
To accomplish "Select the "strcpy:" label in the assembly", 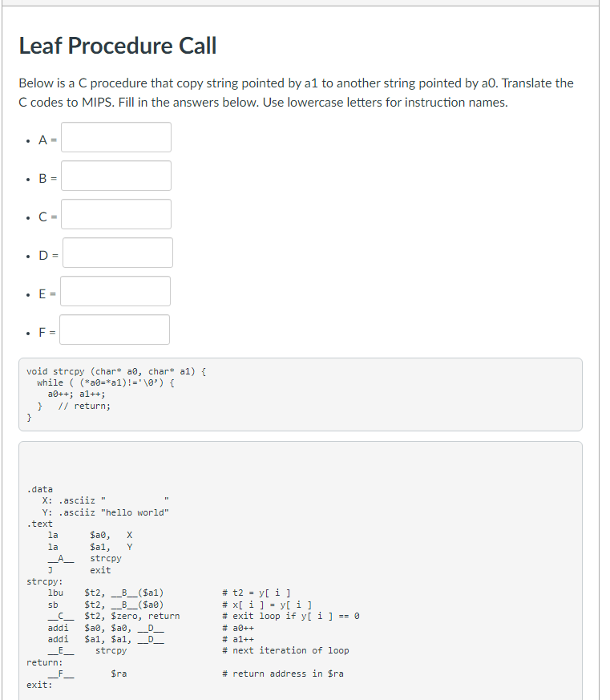I will click(x=40, y=581).
